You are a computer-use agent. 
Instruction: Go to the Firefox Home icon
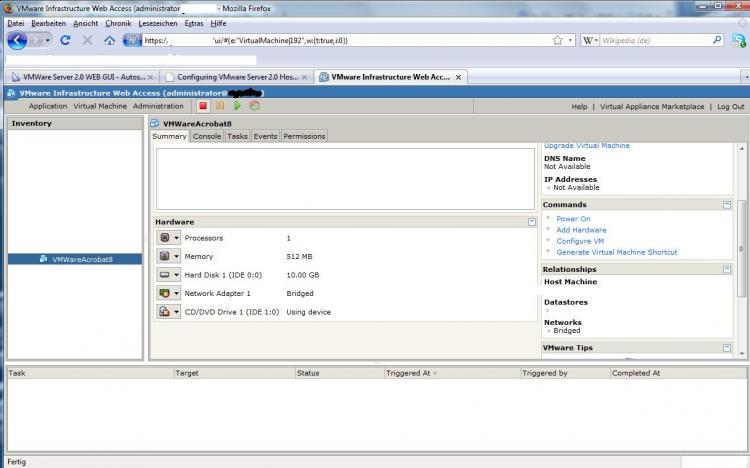tap(110, 41)
